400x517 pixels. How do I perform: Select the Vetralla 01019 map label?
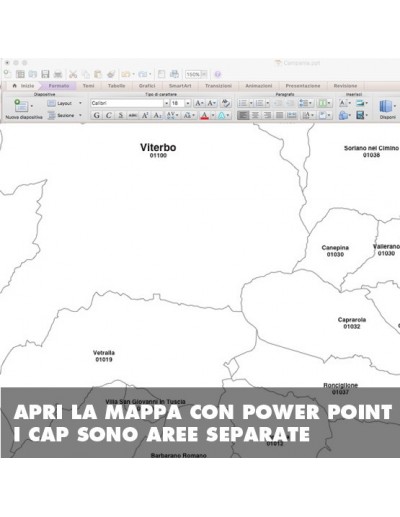(x=104, y=356)
